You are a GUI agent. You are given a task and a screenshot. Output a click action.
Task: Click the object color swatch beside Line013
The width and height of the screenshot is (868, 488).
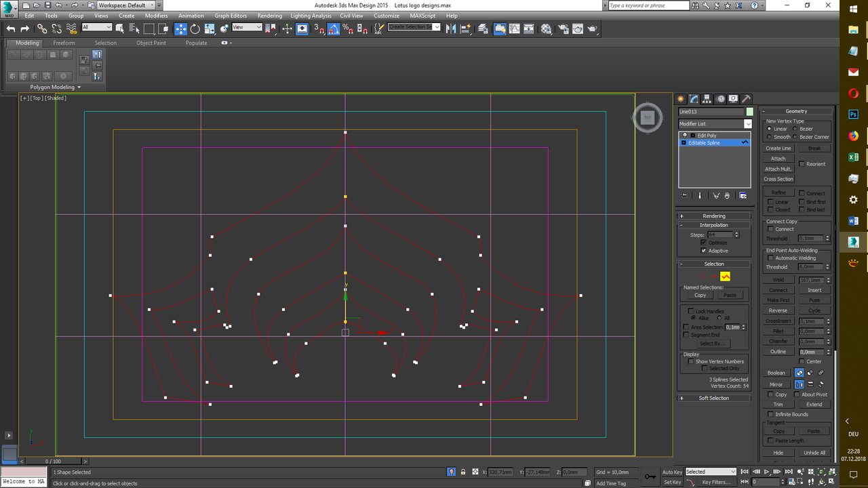click(749, 112)
